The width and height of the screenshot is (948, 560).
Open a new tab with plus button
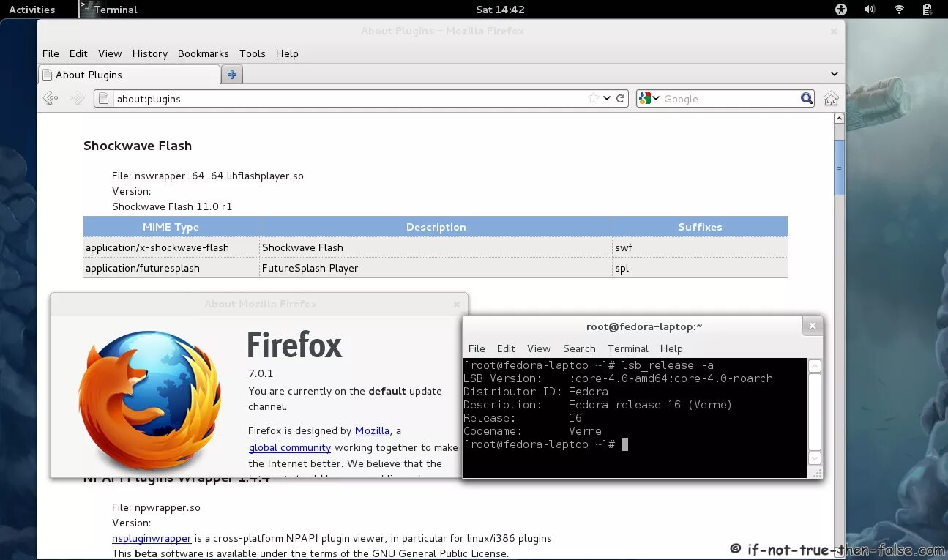point(232,75)
